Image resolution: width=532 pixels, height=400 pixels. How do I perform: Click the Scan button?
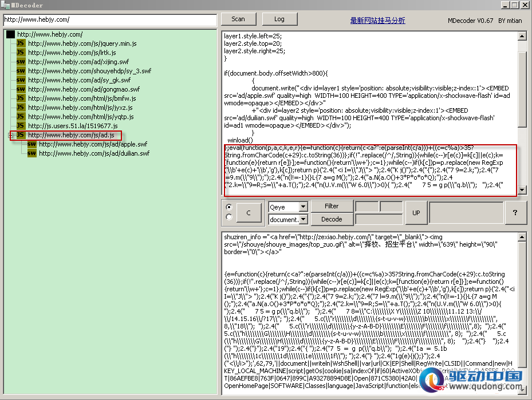239,19
